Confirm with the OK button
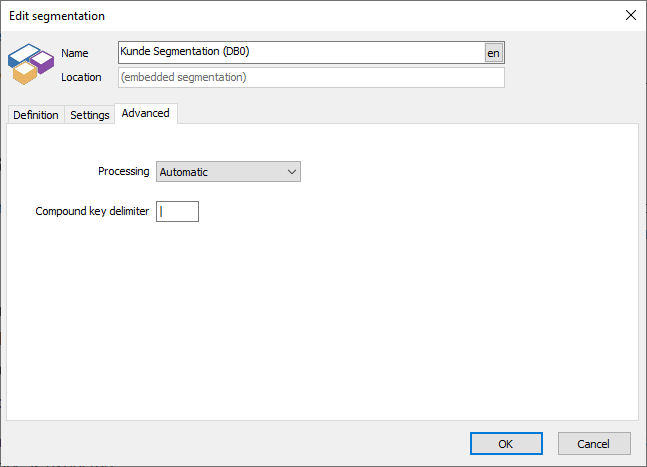Screen dimensions: 647x467 506,444
